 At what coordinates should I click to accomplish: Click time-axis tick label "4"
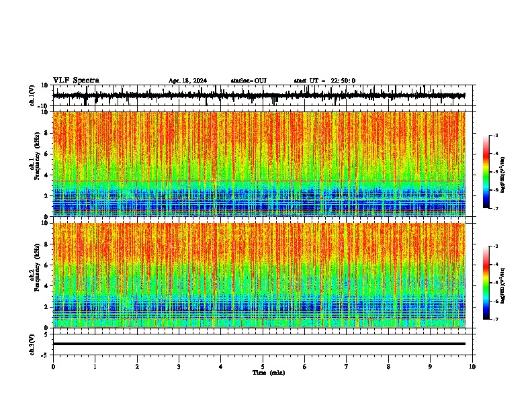pos(220,367)
